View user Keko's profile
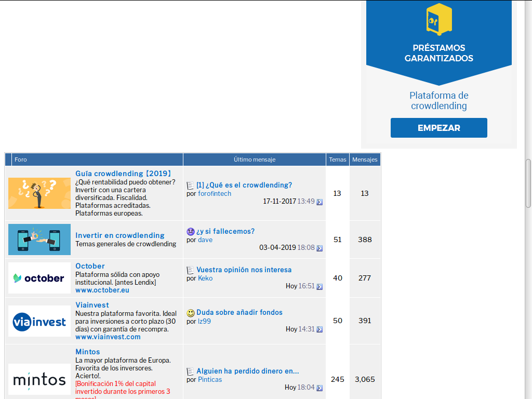The height and width of the screenshot is (399, 532). pos(205,278)
